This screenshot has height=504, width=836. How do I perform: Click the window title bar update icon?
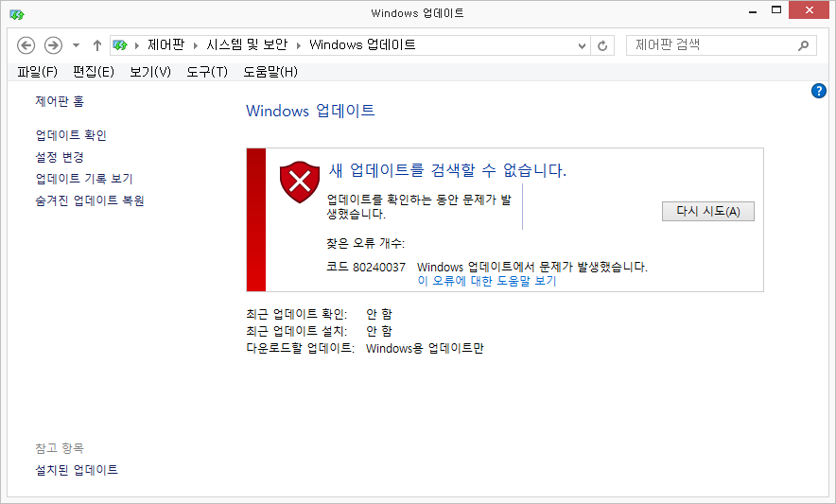[16, 14]
